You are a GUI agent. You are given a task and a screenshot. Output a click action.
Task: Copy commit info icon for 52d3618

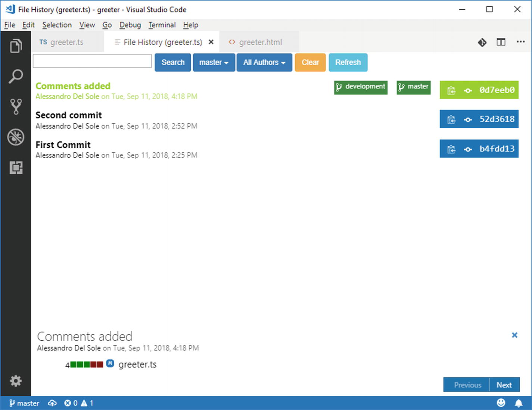pos(451,119)
